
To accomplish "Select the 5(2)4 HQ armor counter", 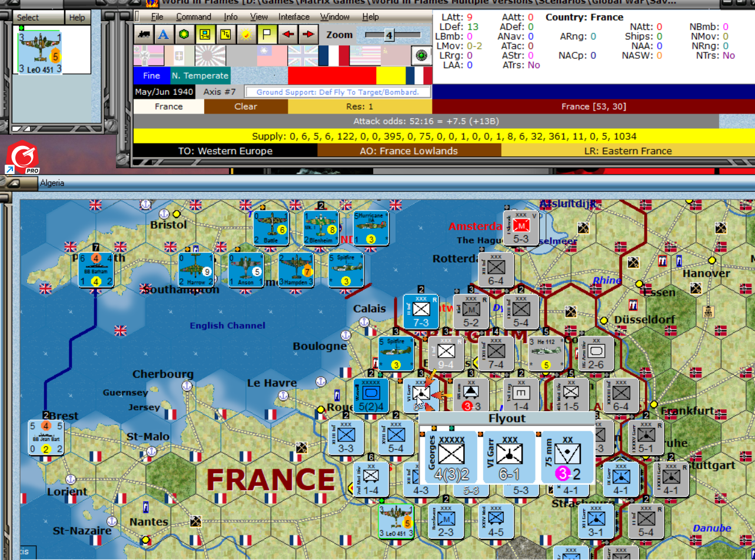I will [x=371, y=395].
